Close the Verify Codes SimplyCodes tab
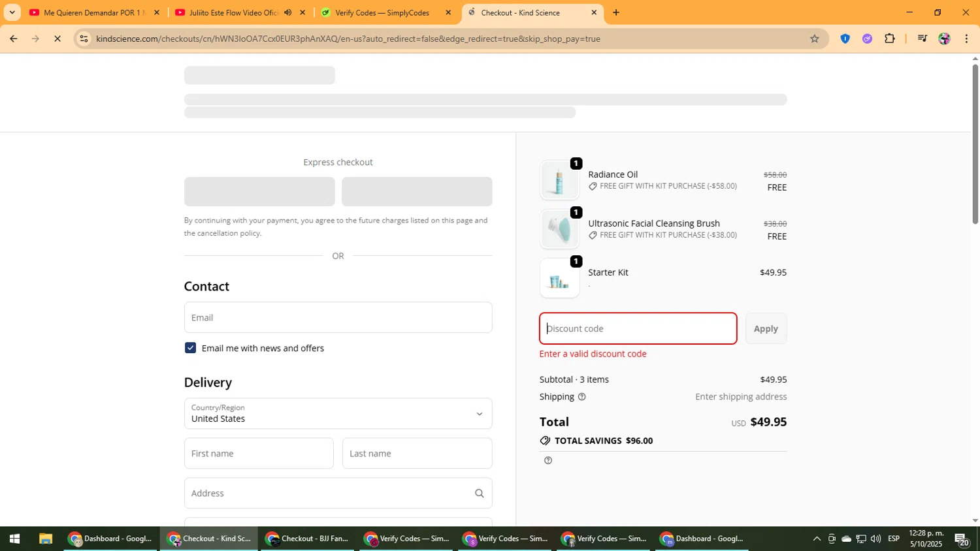Image resolution: width=980 pixels, height=551 pixels. pos(448,12)
